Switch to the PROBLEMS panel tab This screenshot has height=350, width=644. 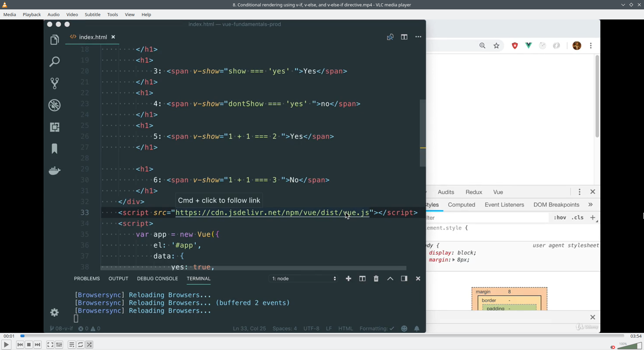[87, 279]
